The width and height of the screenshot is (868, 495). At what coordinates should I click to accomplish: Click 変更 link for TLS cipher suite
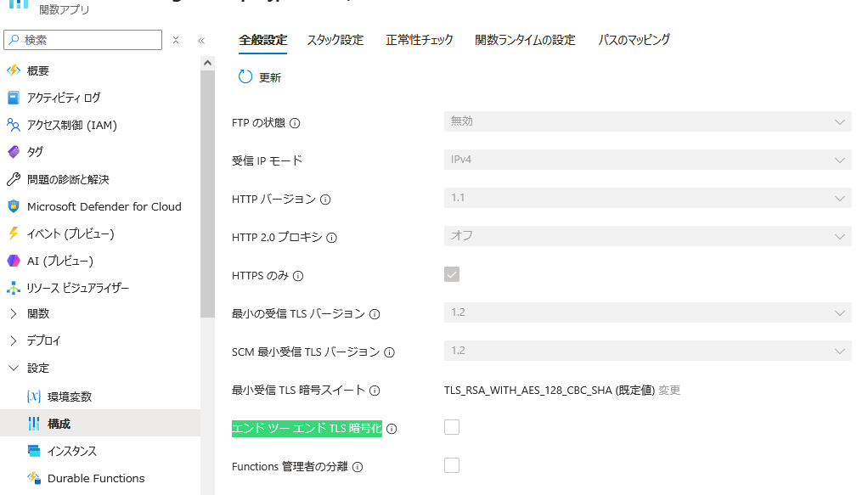tap(669, 391)
